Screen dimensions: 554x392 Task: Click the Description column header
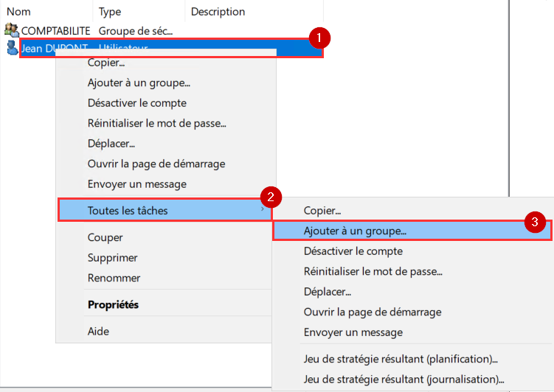[x=218, y=12]
